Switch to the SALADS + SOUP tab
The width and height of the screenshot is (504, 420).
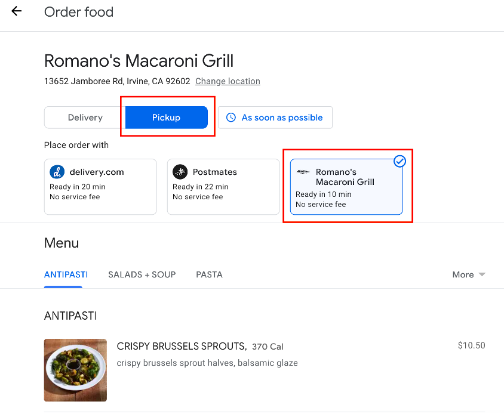tap(142, 274)
